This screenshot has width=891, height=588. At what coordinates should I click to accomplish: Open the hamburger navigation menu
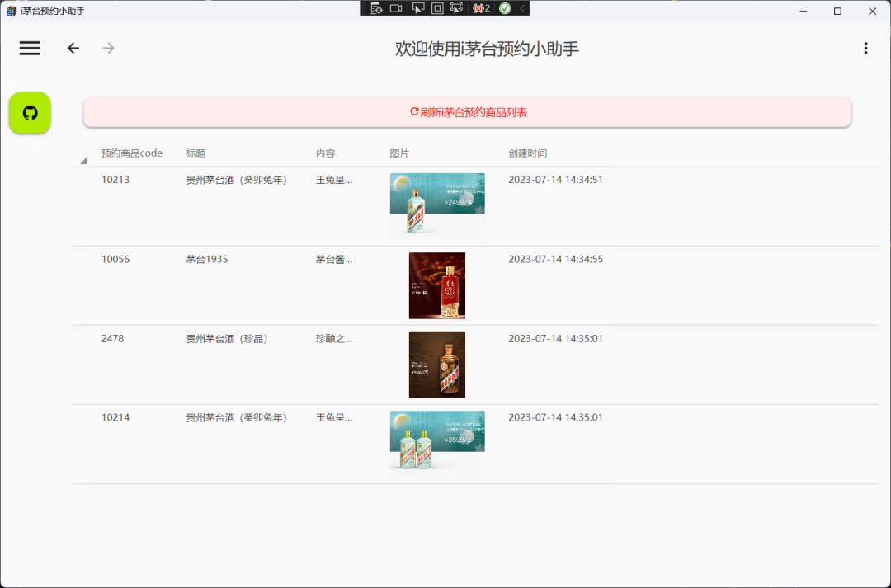[x=30, y=49]
